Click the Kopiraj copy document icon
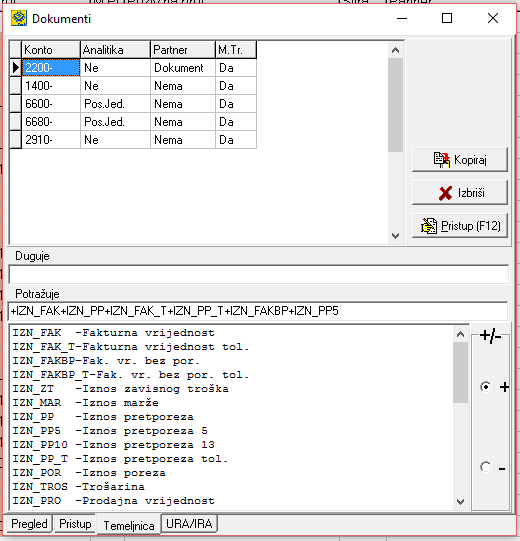This screenshot has width=520, height=541. coord(442,160)
